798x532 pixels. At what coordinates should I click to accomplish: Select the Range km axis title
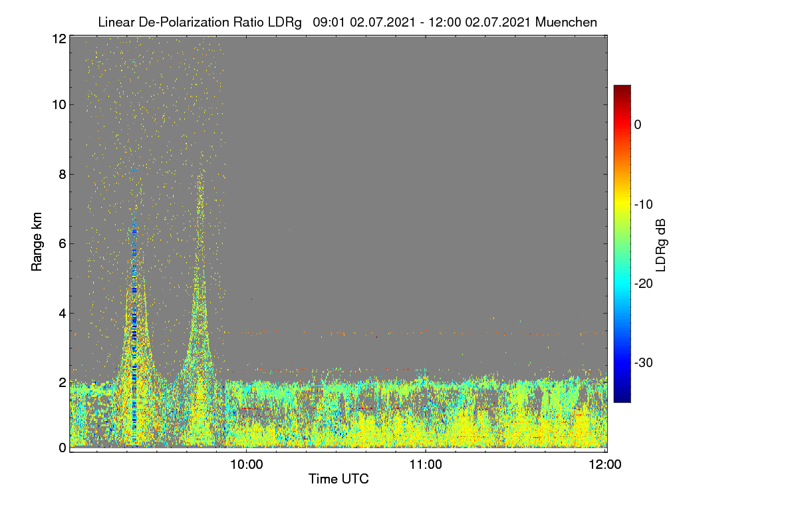(37, 241)
